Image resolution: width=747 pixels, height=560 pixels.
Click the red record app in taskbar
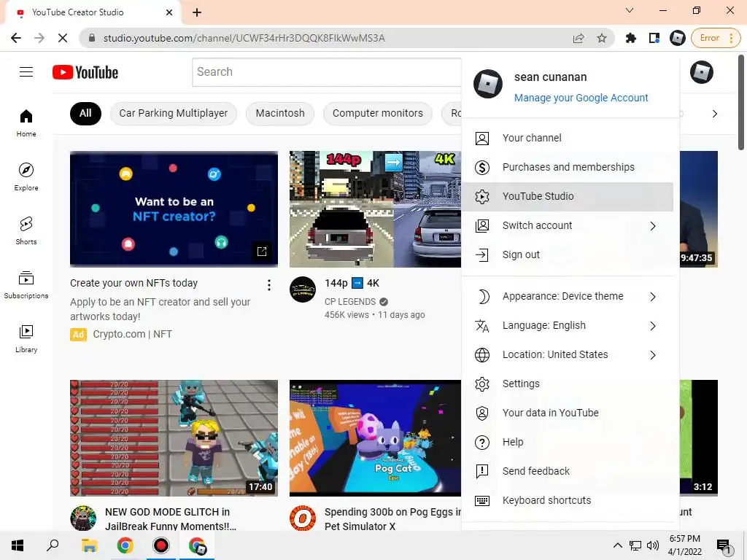click(x=161, y=545)
